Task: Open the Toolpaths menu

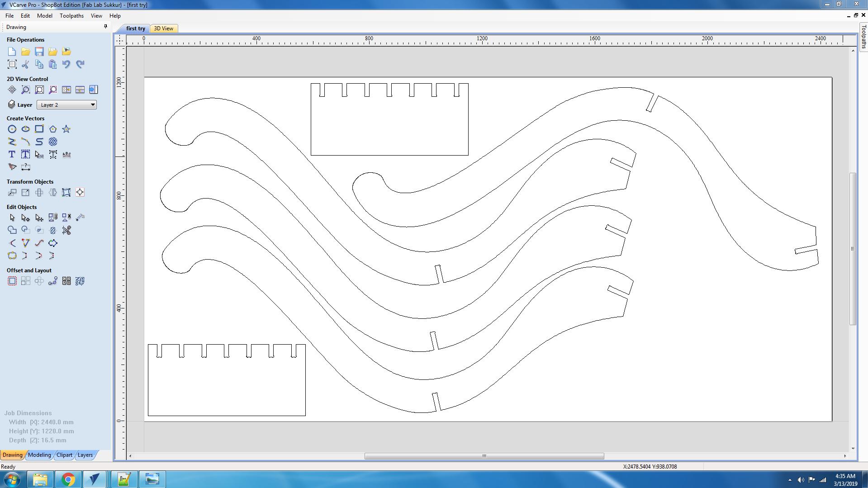Action: pyautogui.click(x=71, y=16)
